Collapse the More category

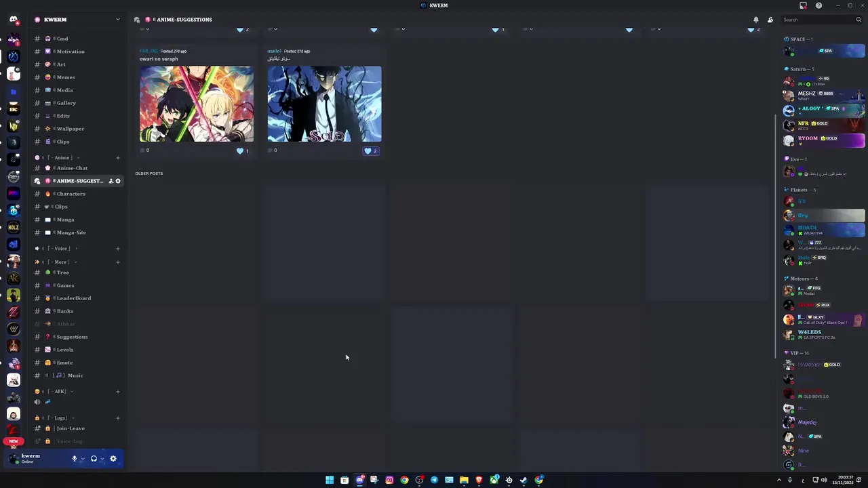coord(56,262)
